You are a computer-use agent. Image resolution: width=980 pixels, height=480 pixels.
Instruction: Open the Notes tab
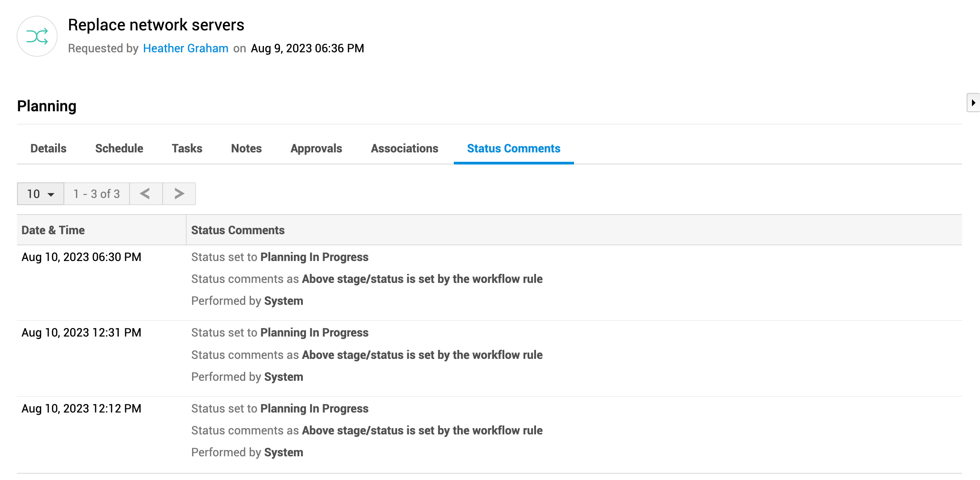[x=246, y=148]
